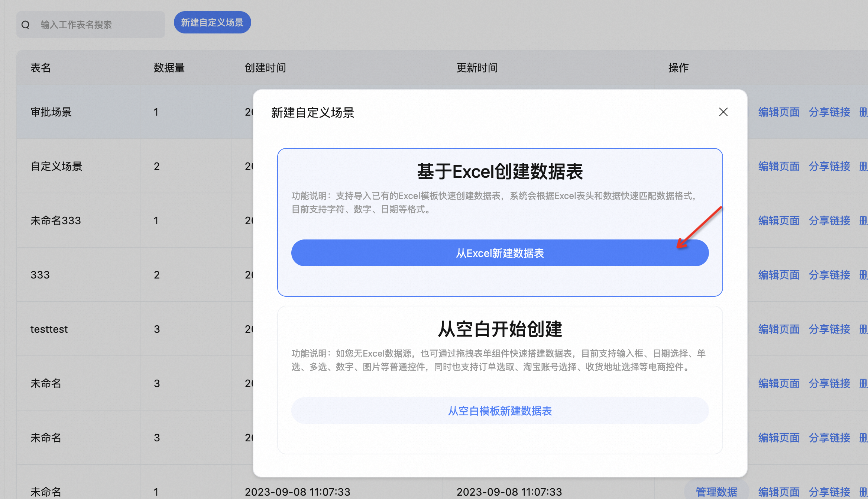
Task: Click 分享链接 for 未命名333 row
Action: click(829, 220)
